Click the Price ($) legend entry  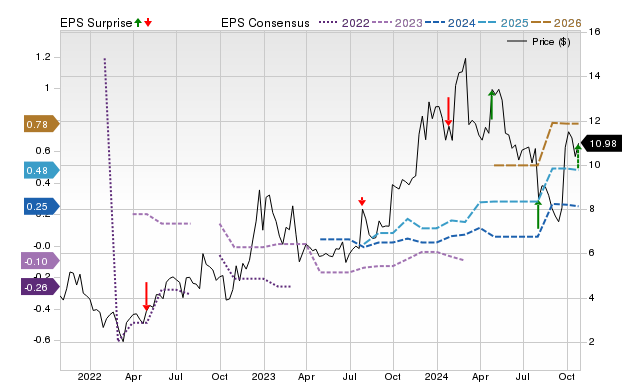pos(539,42)
